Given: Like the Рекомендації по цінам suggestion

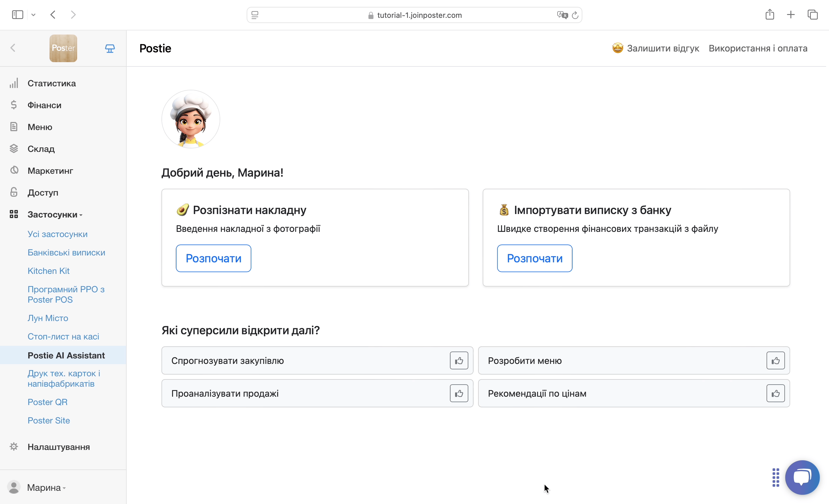Looking at the screenshot, I should tap(775, 394).
